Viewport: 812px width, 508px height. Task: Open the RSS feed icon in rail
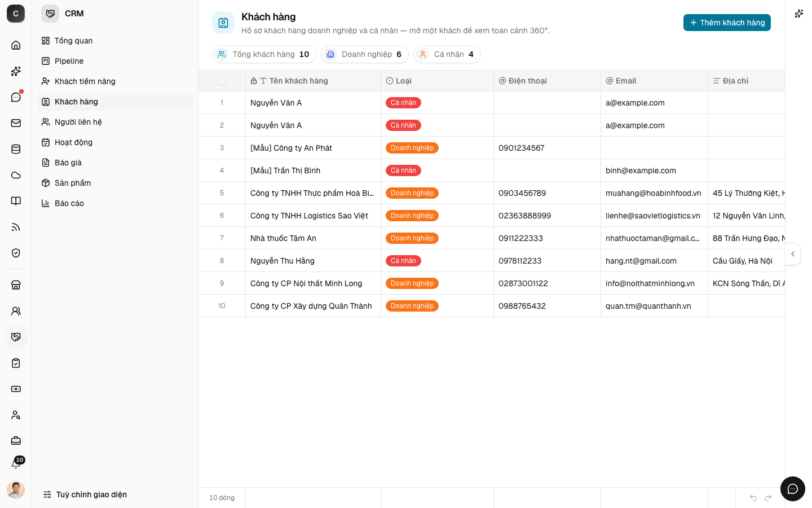click(16, 227)
